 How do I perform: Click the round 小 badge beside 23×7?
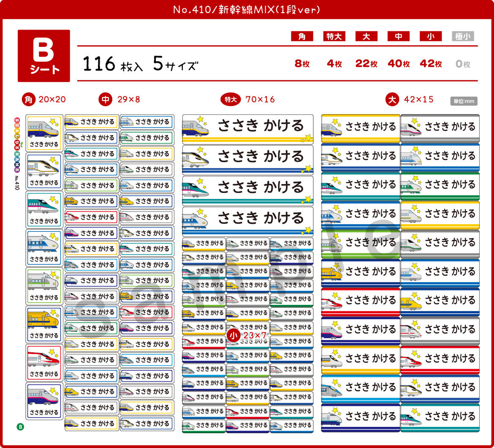pos(233,336)
